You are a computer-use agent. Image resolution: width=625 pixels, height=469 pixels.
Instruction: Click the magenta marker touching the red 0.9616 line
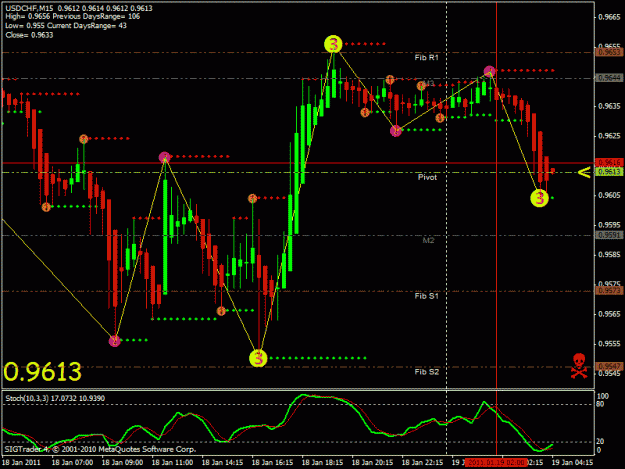click(x=164, y=157)
